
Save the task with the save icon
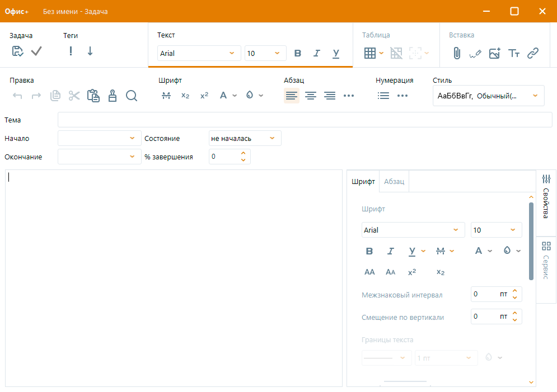click(18, 50)
